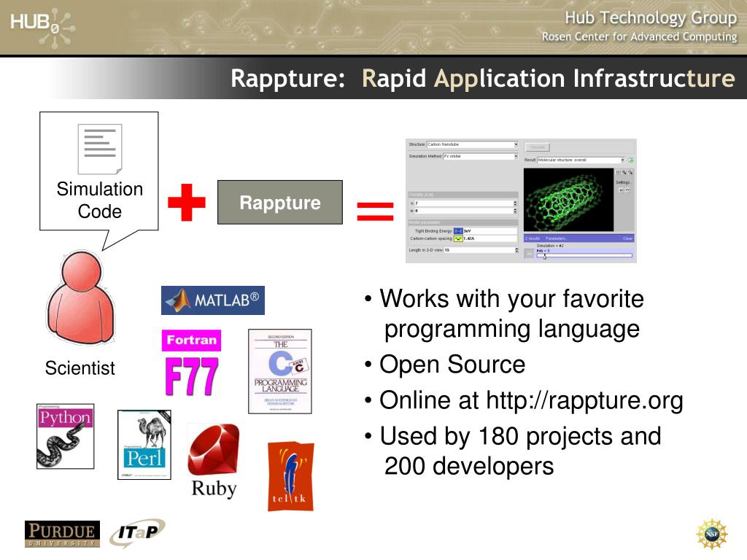This screenshot has height=560, width=747.
Task: Click the red equals sign
Action: tap(376, 211)
